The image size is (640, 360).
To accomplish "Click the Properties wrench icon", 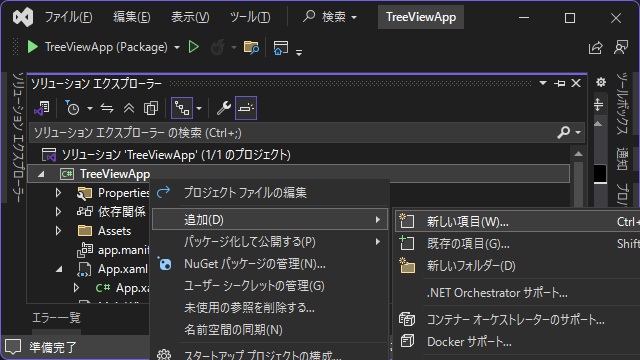I will click(x=223, y=108).
